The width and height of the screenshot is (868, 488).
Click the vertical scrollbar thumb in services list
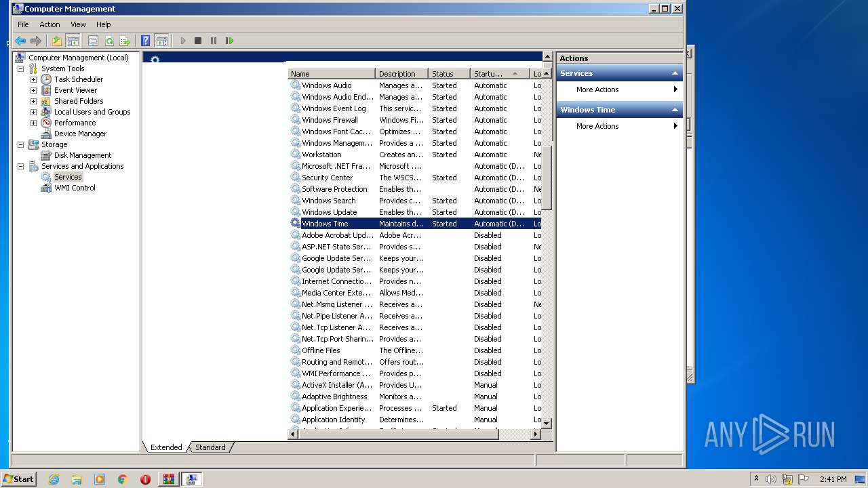(547, 178)
